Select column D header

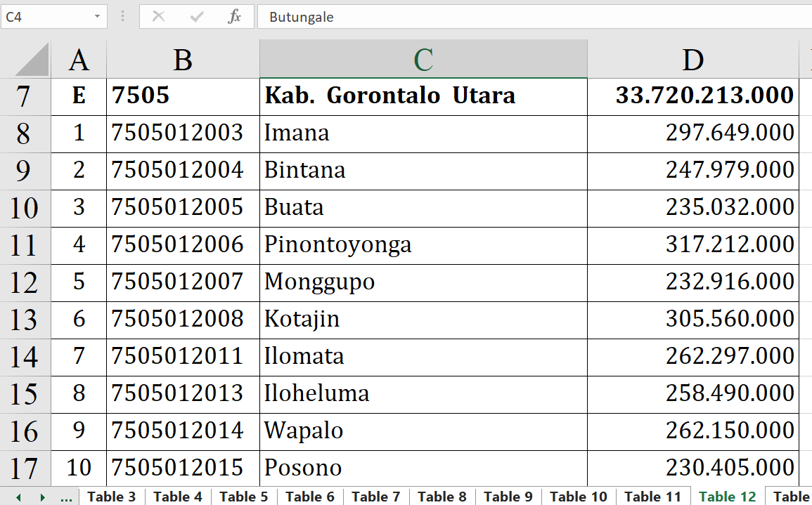point(692,60)
